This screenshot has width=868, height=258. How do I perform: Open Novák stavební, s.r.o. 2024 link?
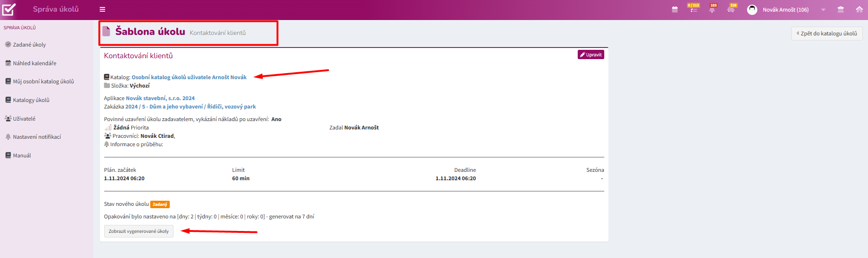[x=160, y=98]
